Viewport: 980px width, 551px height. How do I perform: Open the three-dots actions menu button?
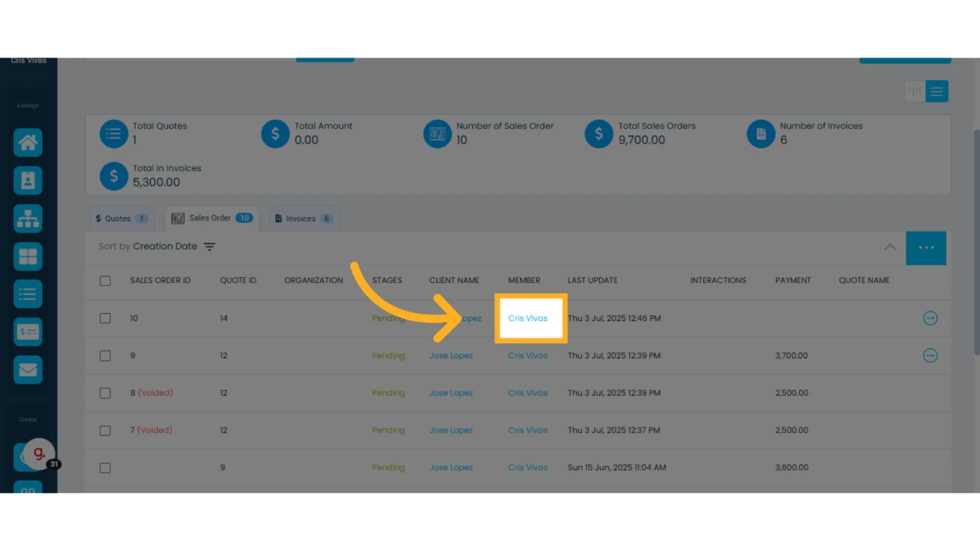tap(926, 247)
